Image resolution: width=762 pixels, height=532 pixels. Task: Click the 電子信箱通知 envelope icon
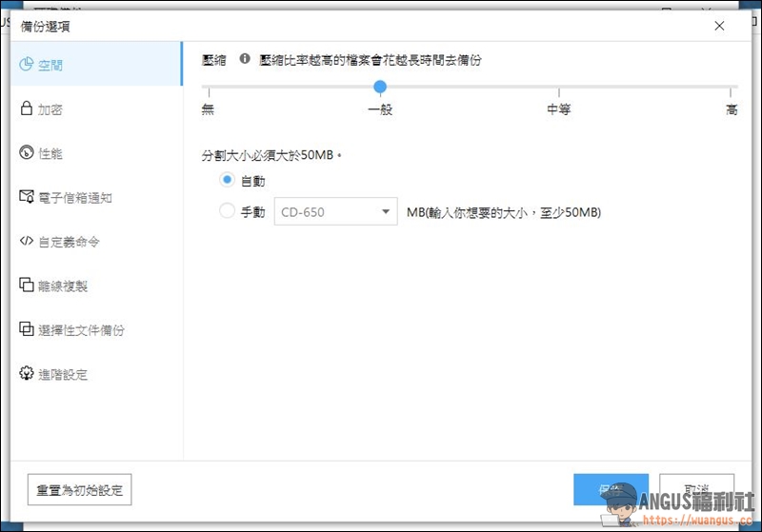tap(27, 197)
